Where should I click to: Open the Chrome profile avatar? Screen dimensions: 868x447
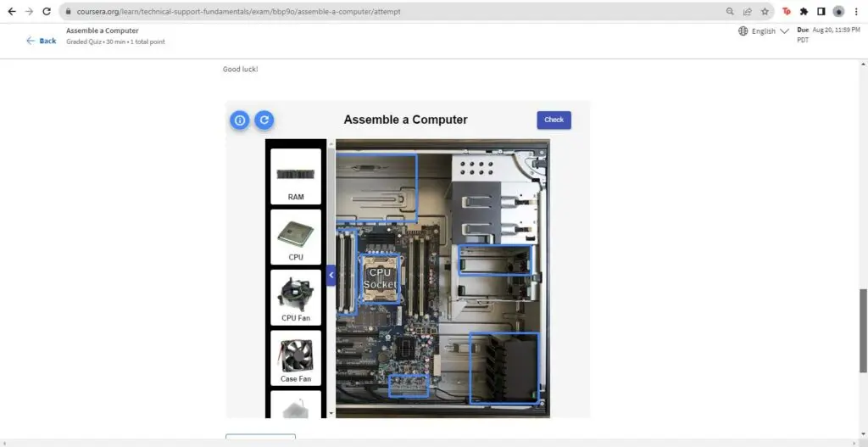(838, 11)
